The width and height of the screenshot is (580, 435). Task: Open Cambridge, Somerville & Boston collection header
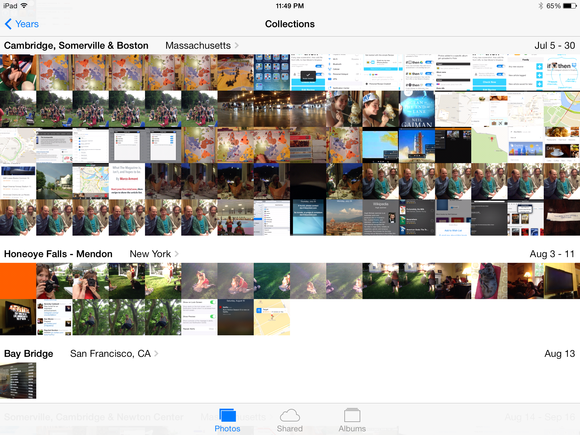tap(76, 45)
